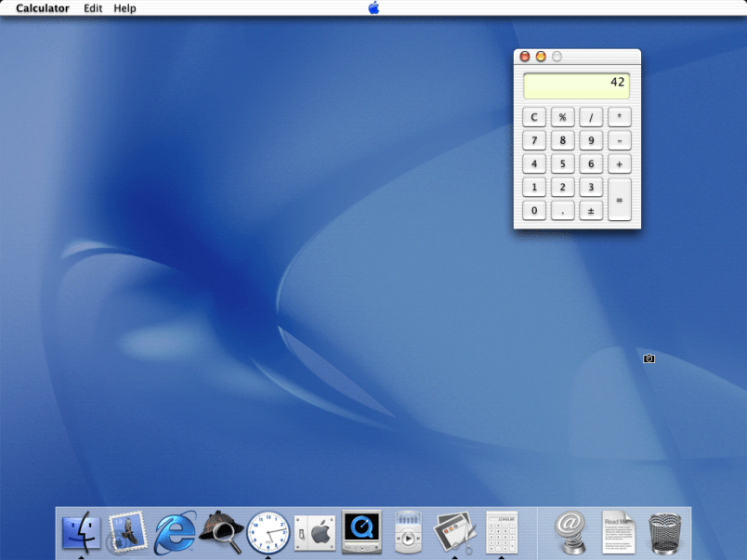Launch QuickTime Player from the dock
The image size is (747, 560).
point(361,533)
